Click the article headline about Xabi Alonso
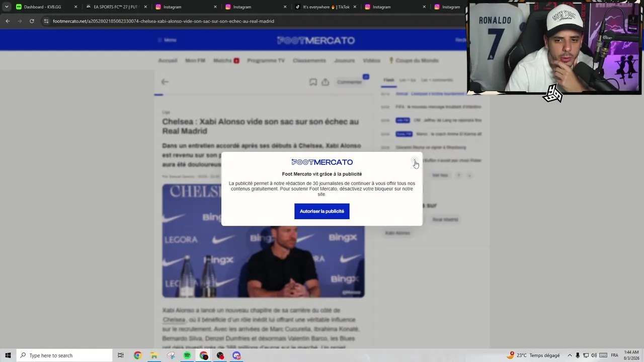This screenshot has height=362, width=644. (x=261, y=126)
